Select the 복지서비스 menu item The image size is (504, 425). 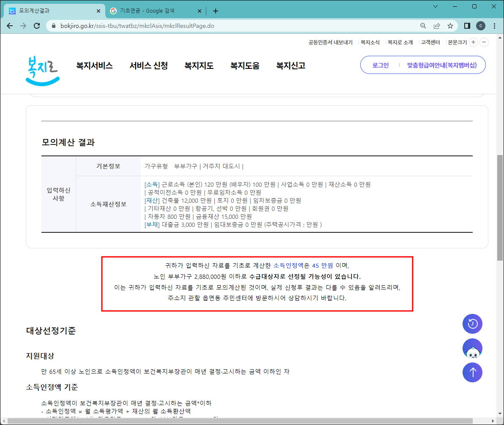(94, 66)
